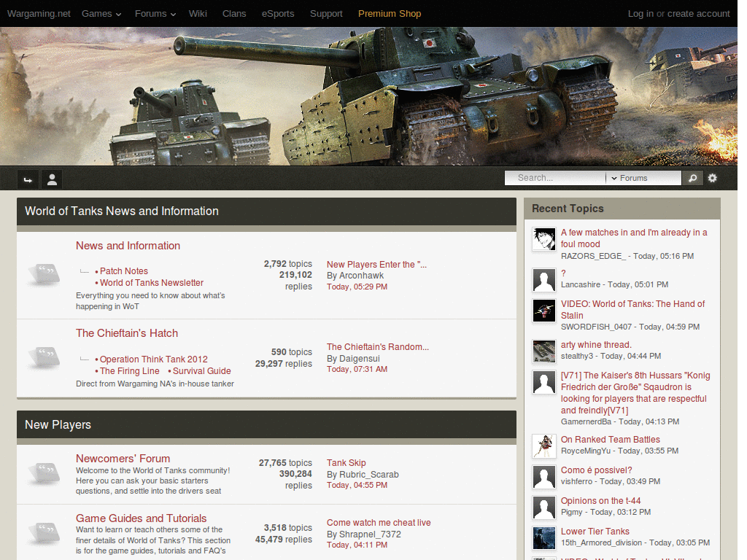View Shrapnel_7372's profile
747x560 pixels.
(x=370, y=534)
